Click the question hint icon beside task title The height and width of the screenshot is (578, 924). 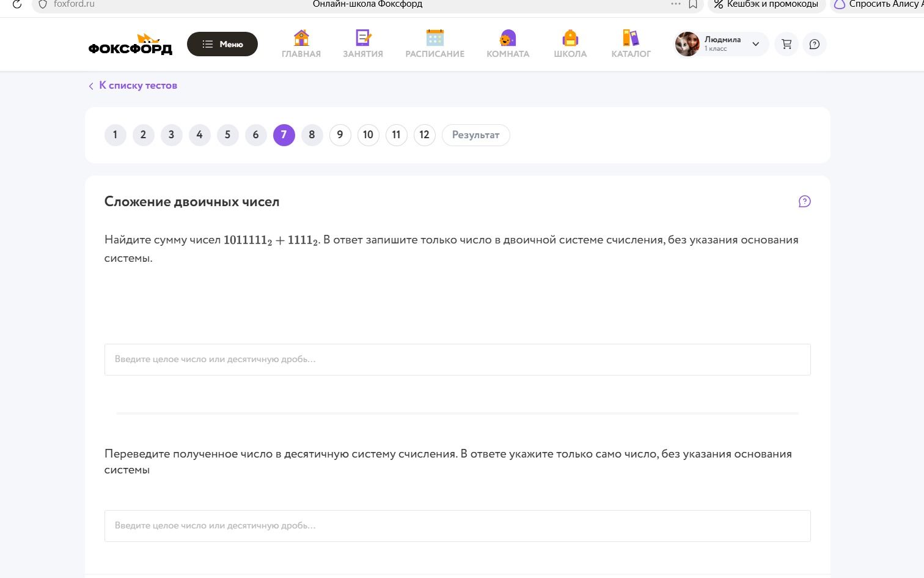805,201
